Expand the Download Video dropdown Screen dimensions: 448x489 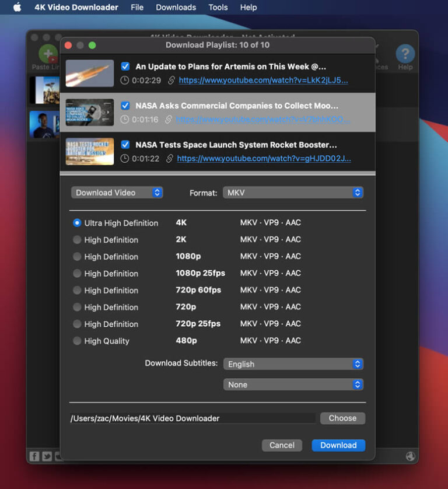[117, 193]
